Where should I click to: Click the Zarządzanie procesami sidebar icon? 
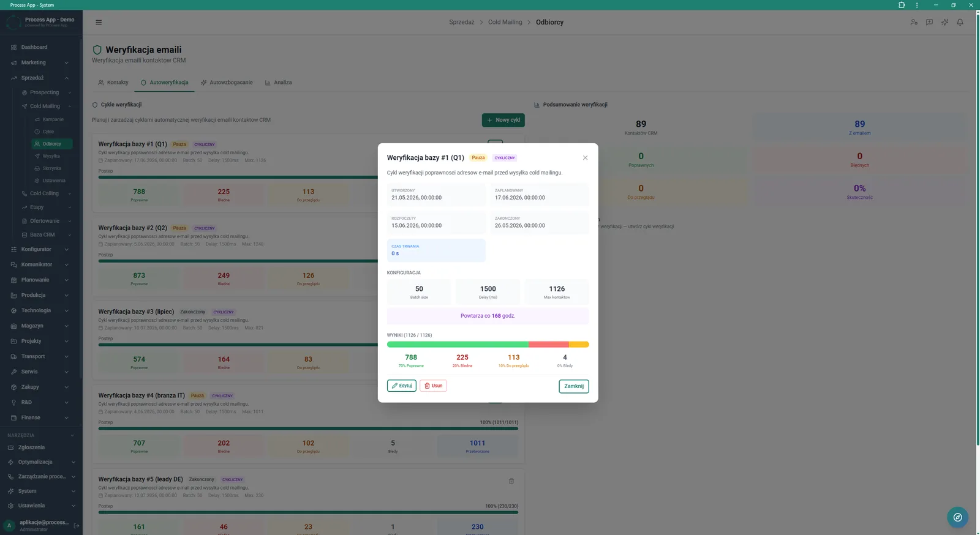(x=10, y=477)
